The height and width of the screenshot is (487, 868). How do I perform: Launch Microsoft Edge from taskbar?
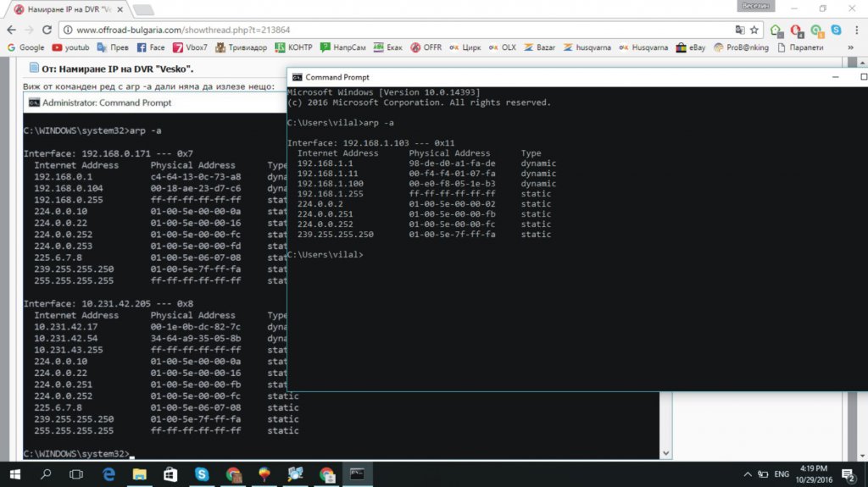pos(108,474)
